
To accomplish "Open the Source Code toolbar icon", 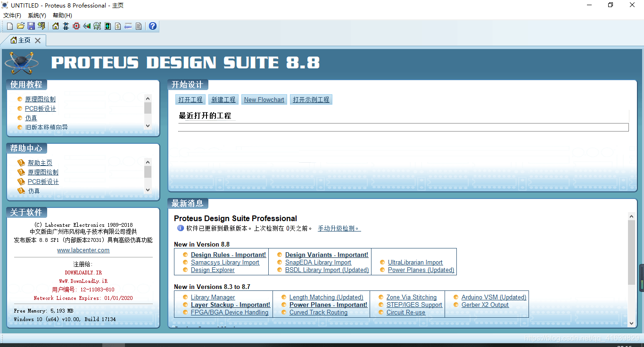I will click(128, 26).
